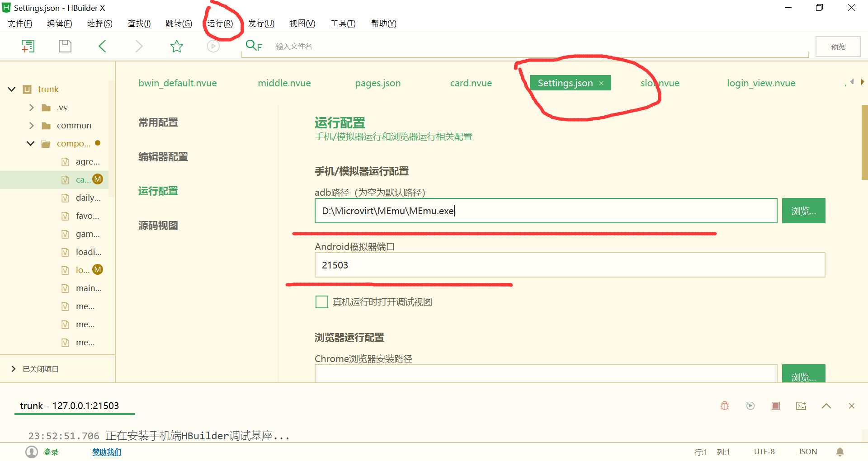The height and width of the screenshot is (461, 868).
Task: Click the 登录 login link
Action: tap(51, 452)
